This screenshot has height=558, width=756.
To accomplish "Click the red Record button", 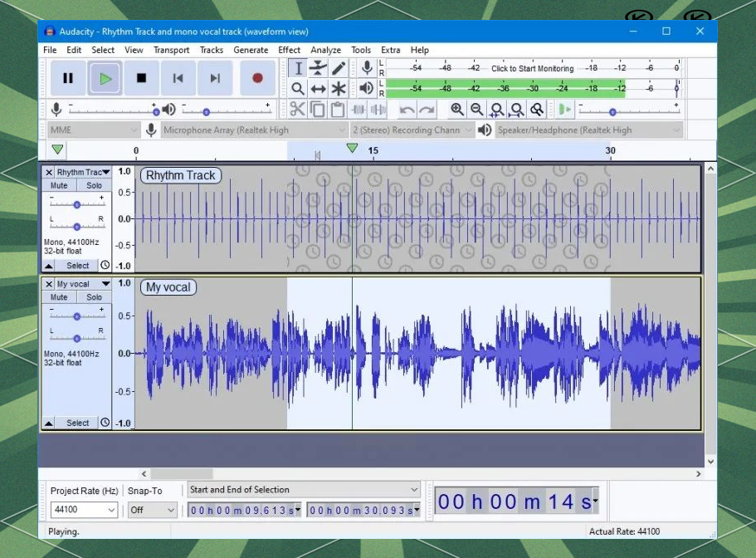I will 257,78.
